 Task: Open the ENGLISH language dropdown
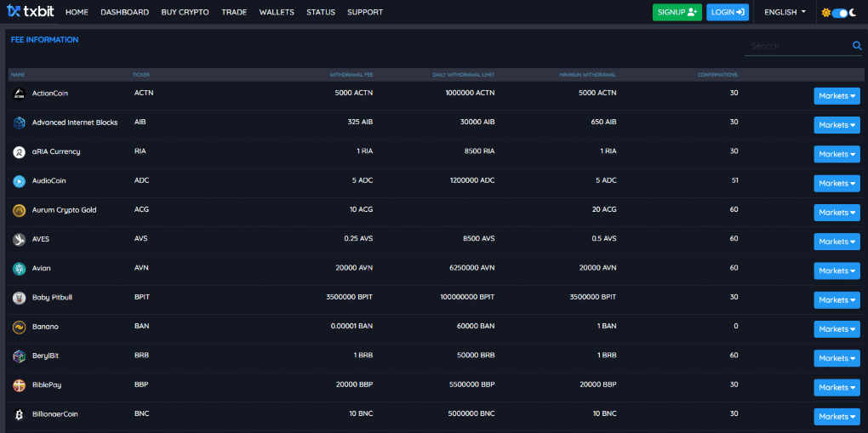click(785, 12)
